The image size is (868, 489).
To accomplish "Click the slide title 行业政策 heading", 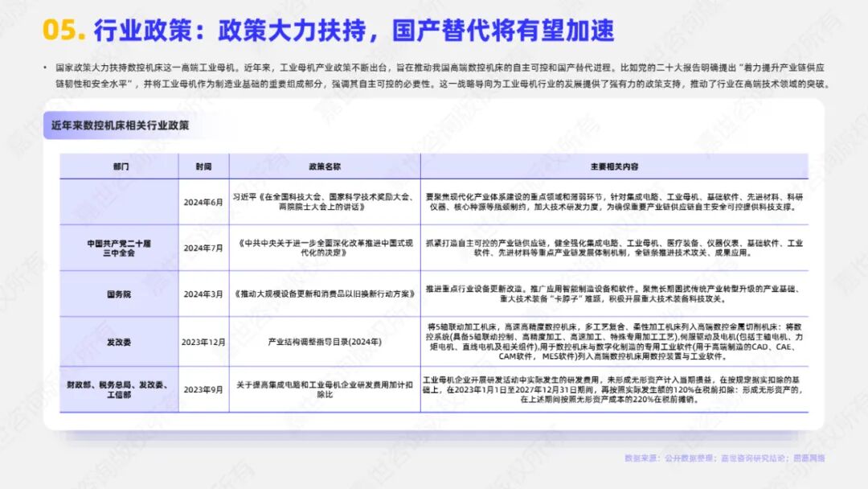I will point(354,30).
